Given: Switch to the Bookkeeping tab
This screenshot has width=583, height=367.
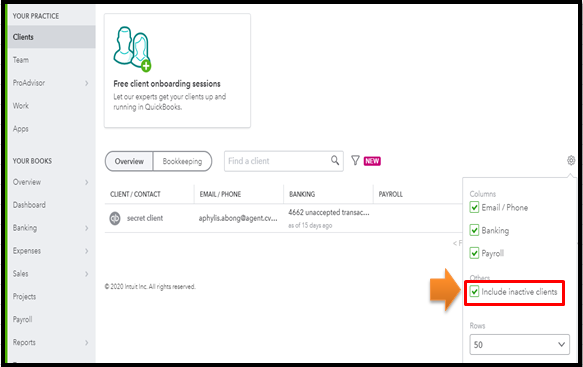Looking at the screenshot, I should click(182, 161).
